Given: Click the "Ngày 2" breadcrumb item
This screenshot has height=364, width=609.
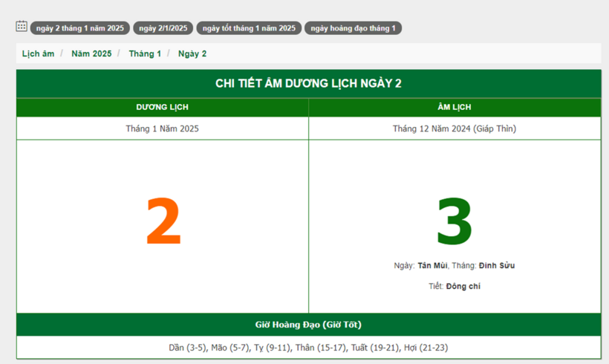Looking at the screenshot, I should point(192,53).
